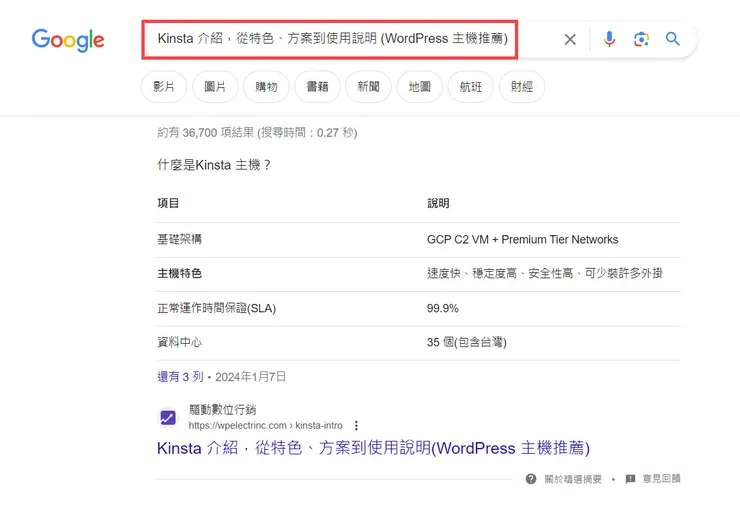Select the 財經 filter chip

tap(521, 86)
